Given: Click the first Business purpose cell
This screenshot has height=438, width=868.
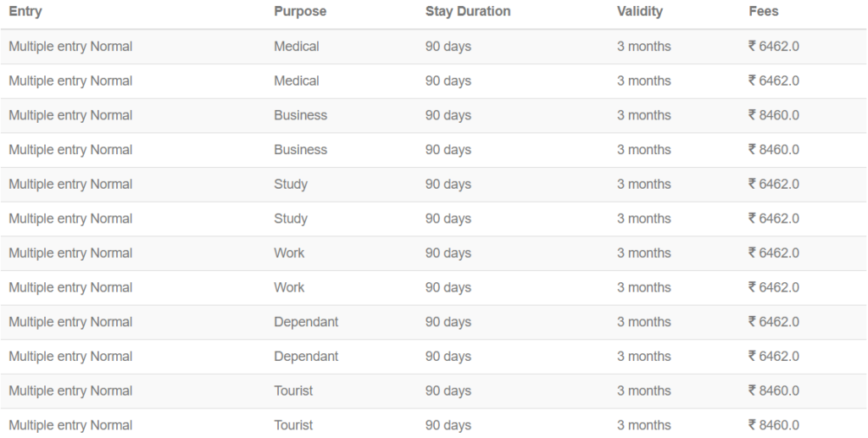Looking at the screenshot, I should (x=300, y=115).
